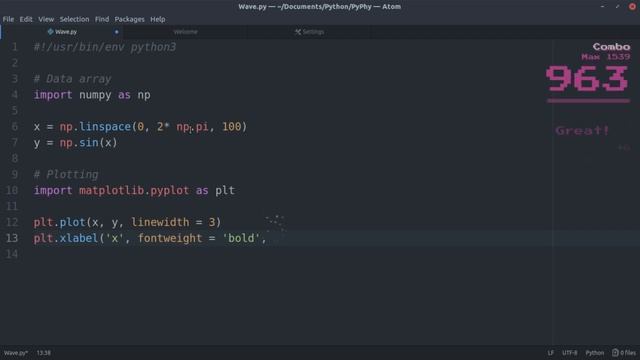Click the shebang comment '#!/usr/bin/env python3'
The width and height of the screenshot is (640, 360).
pyautogui.click(x=105, y=47)
